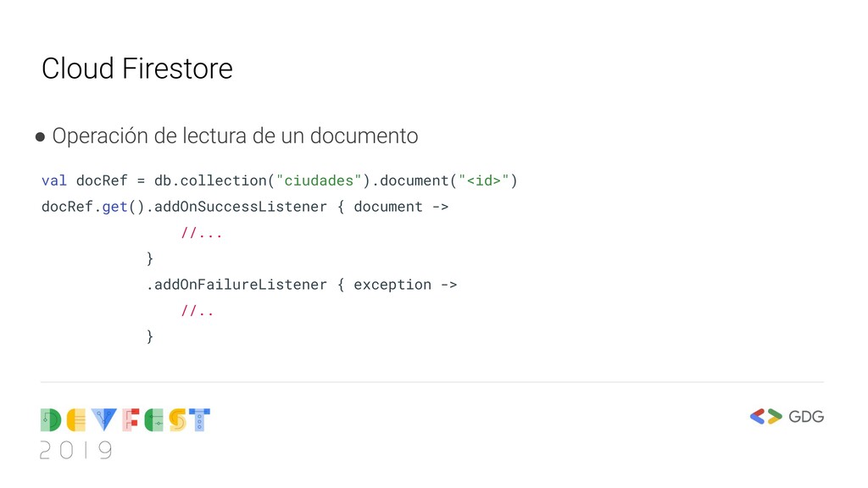868x488 pixels.
Task: Click the bullet 'Operación de lectura de un documento'
Action: click(x=235, y=136)
